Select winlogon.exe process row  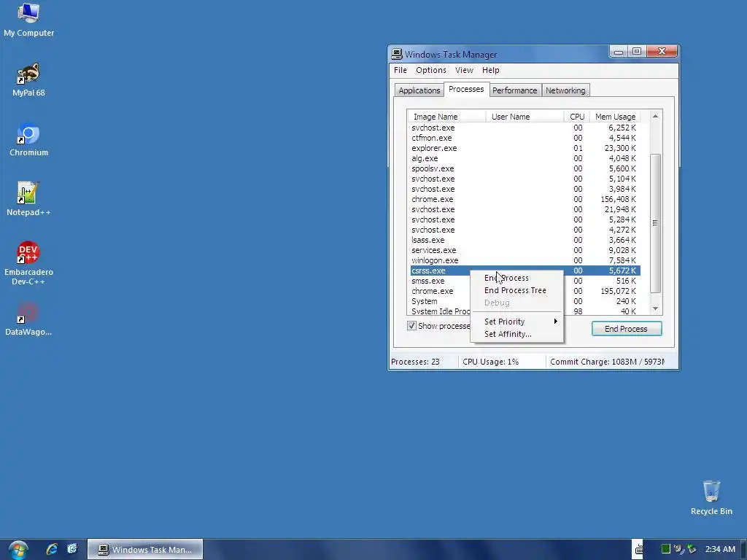coord(525,260)
